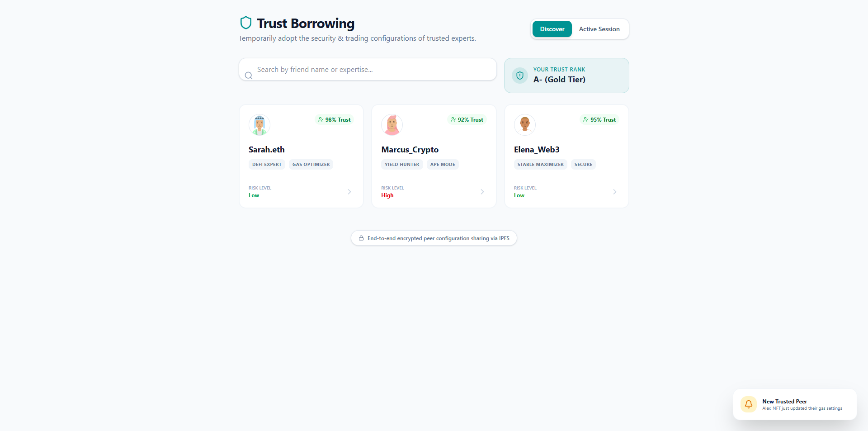This screenshot has height=431, width=868.
Task: Click the trust rank shield icon
Action: 520,76
